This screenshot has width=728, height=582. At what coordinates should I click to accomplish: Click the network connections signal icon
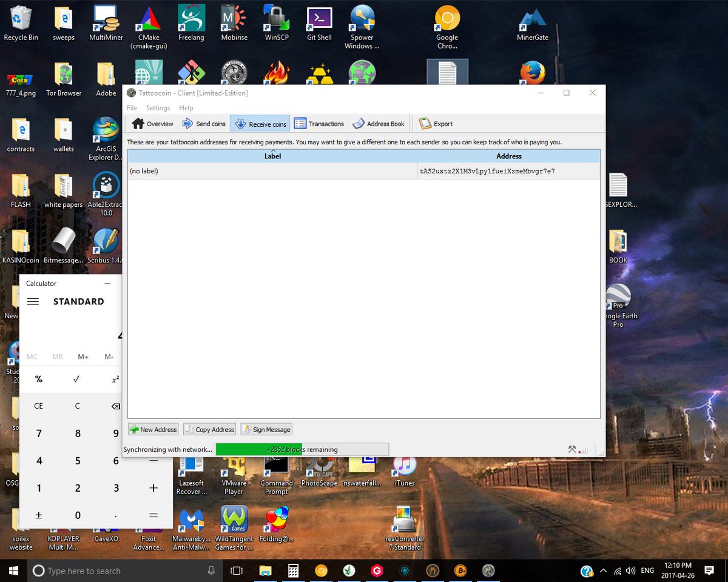pos(583,450)
